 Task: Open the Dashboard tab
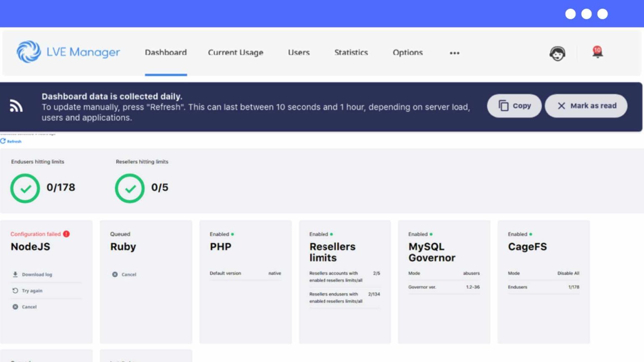(x=166, y=52)
